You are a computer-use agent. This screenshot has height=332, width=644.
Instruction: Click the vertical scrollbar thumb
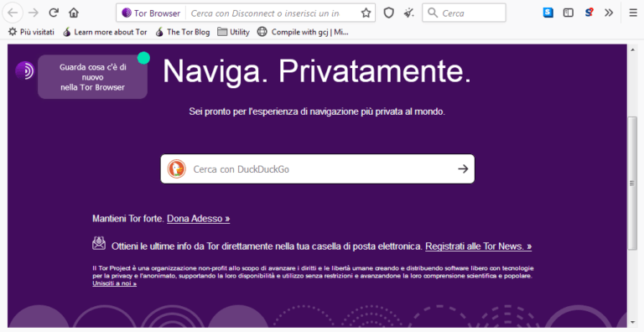click(632, 183)
